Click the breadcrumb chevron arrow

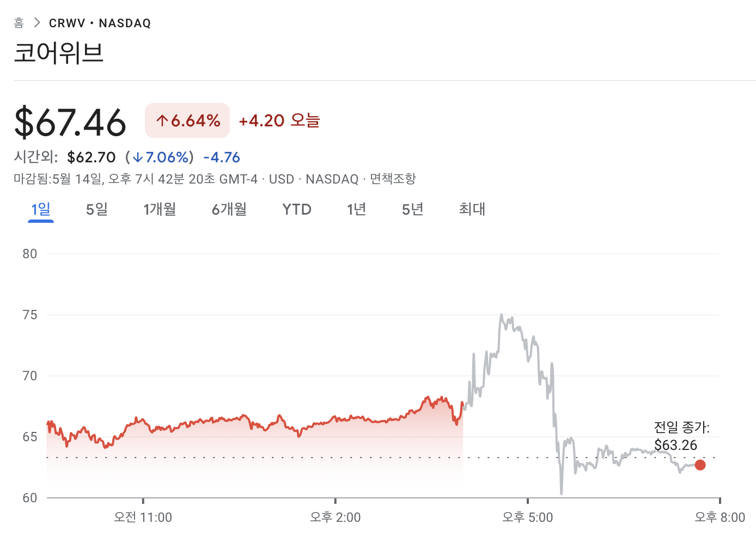[37, 23]
